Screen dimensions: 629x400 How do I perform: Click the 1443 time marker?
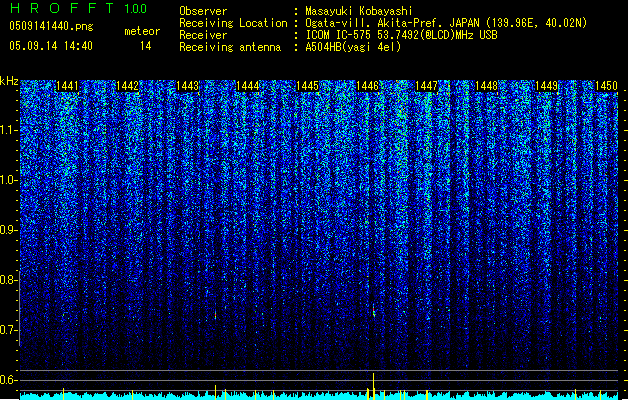point(187,86)
